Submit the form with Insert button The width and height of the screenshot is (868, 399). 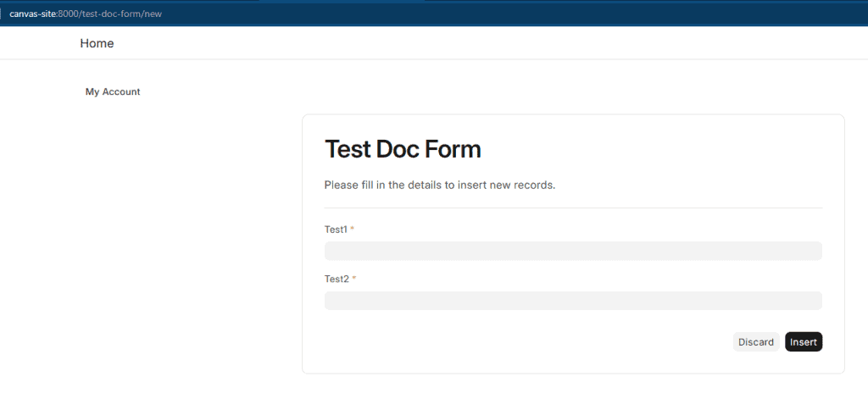[804, 341]
